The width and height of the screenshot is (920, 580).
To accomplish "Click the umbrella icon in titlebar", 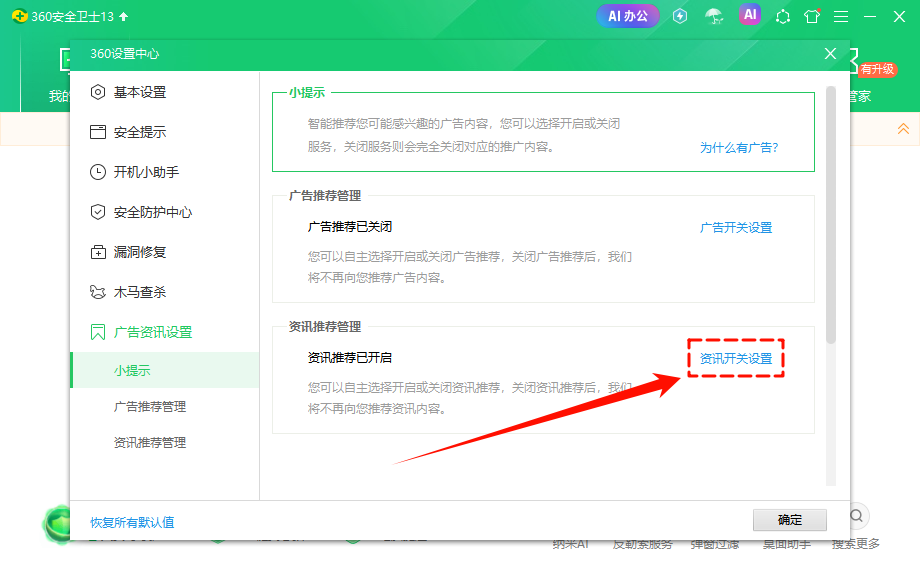I will [x=714, y=16].
